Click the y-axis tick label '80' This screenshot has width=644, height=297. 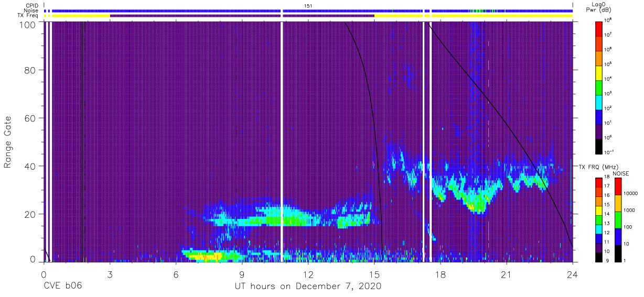(30, 71)
